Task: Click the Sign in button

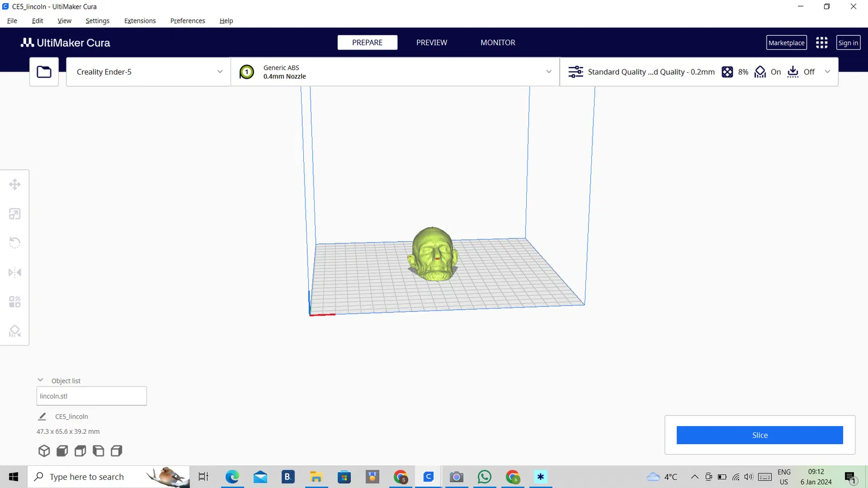Action: click(x=848, y=43)
